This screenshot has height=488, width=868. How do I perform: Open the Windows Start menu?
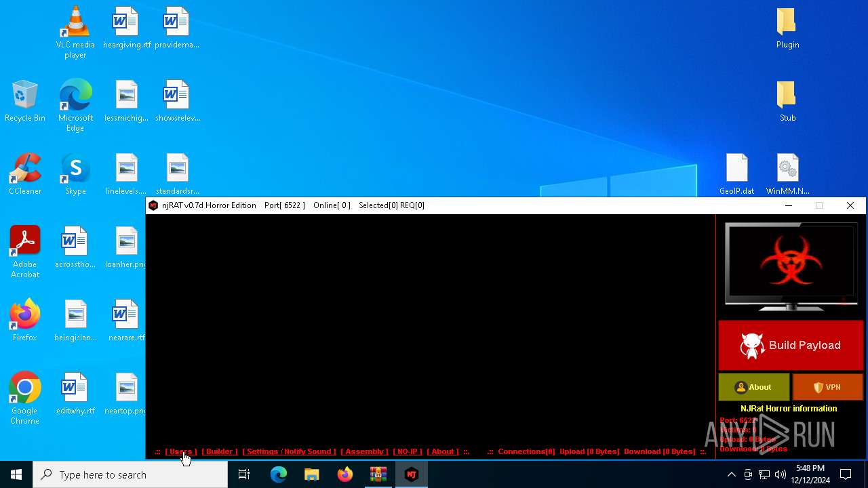16,474
